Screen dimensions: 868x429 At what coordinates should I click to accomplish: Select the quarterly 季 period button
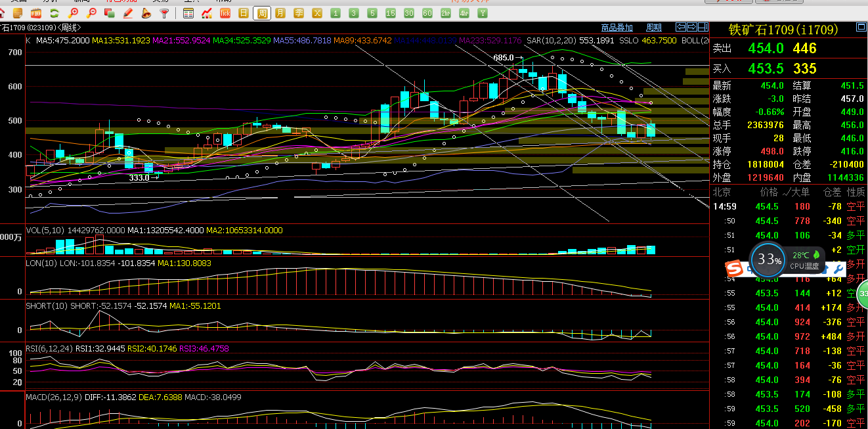(x=299, y=13)
